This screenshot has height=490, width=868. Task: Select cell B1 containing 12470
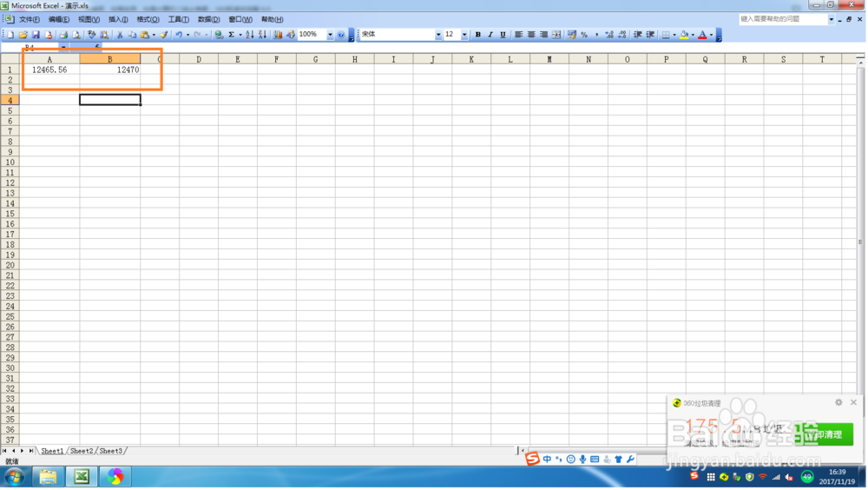(x=110, y=70)
